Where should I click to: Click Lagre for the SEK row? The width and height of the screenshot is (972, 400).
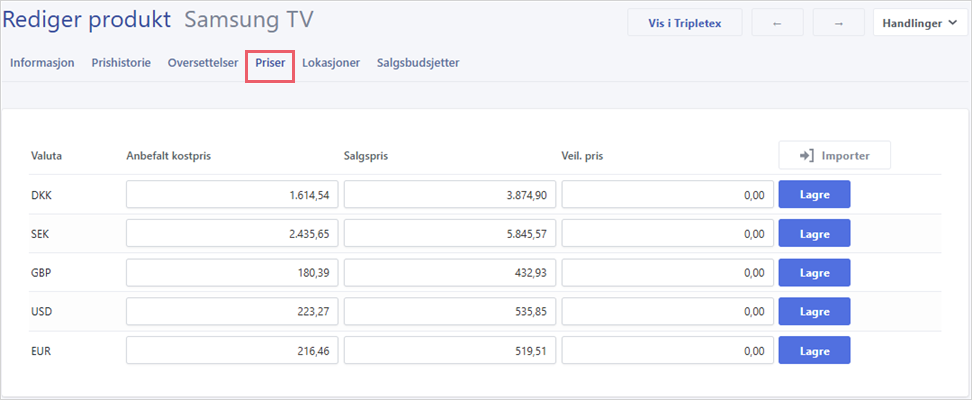pos(814,233)
